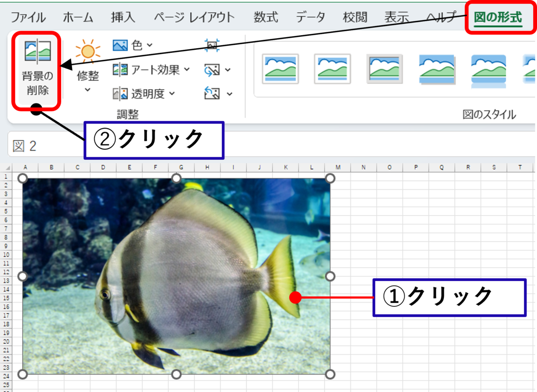The width and height of the screenshot is (537, 392).
Task: Apply the metal frame picture style
Action: point(384,69)
